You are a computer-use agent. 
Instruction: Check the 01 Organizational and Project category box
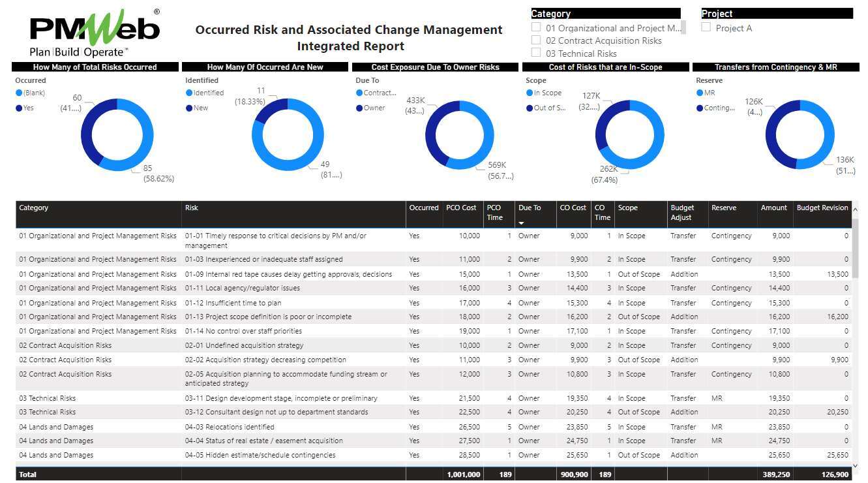click(x=536, y=28)
